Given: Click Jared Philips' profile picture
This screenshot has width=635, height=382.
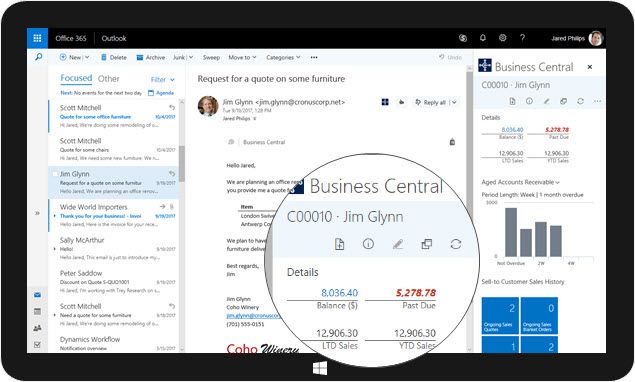Looking at the screenshot, I should (x=596, y=38).
